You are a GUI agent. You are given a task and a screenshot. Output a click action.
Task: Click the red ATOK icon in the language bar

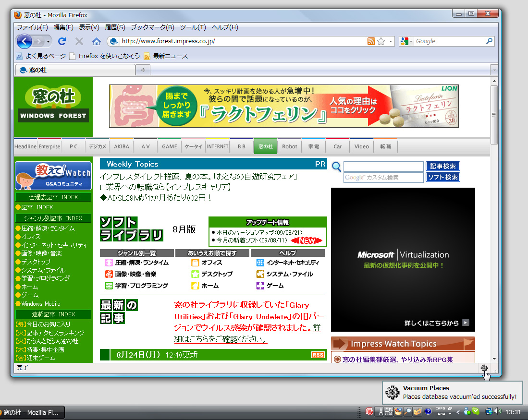tap(369, 411)
